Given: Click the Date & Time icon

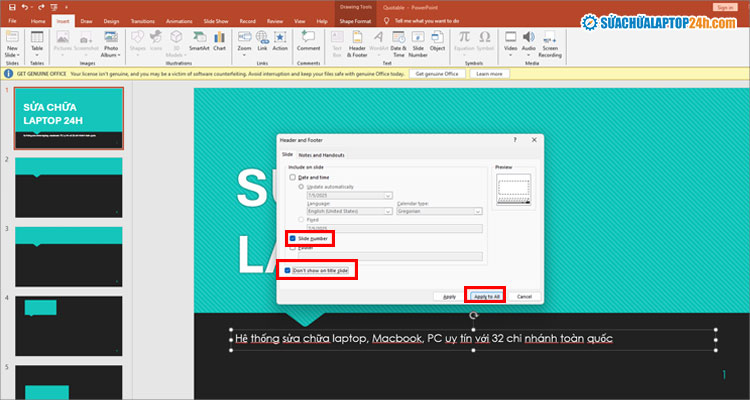Looking at the screenshot, I should [398, 37].
